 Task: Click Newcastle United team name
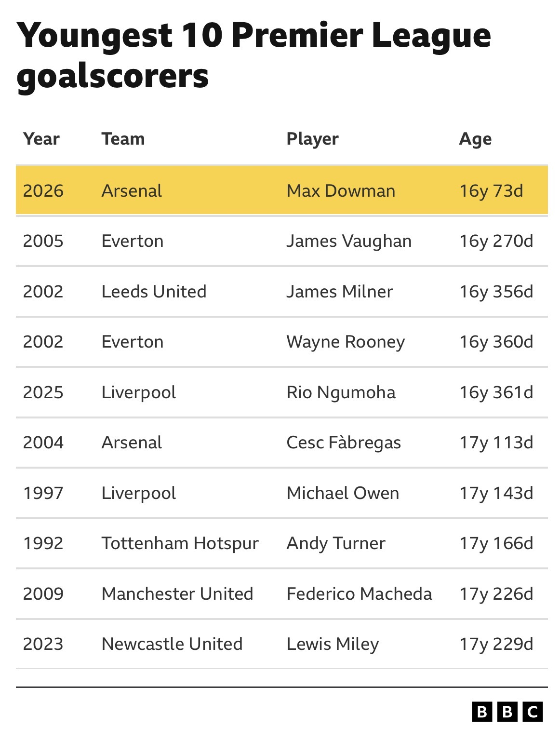point(172,644)
